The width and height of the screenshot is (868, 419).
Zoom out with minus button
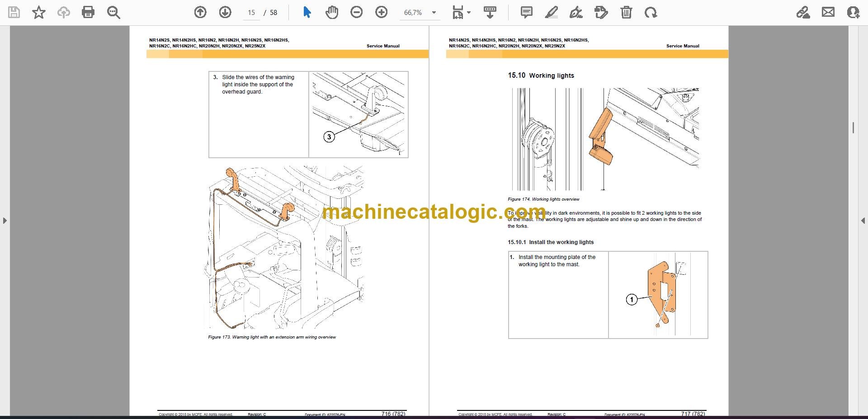[357, 13]
